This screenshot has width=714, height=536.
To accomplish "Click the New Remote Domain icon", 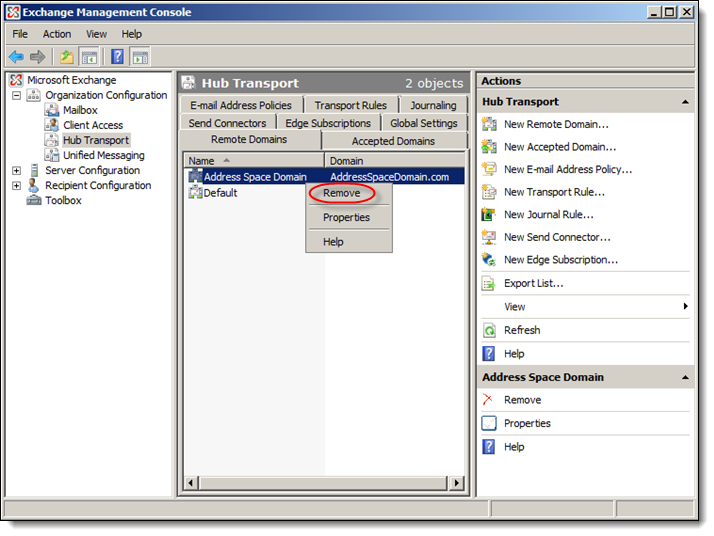I will pyautogui.click(x=489, y=124).
